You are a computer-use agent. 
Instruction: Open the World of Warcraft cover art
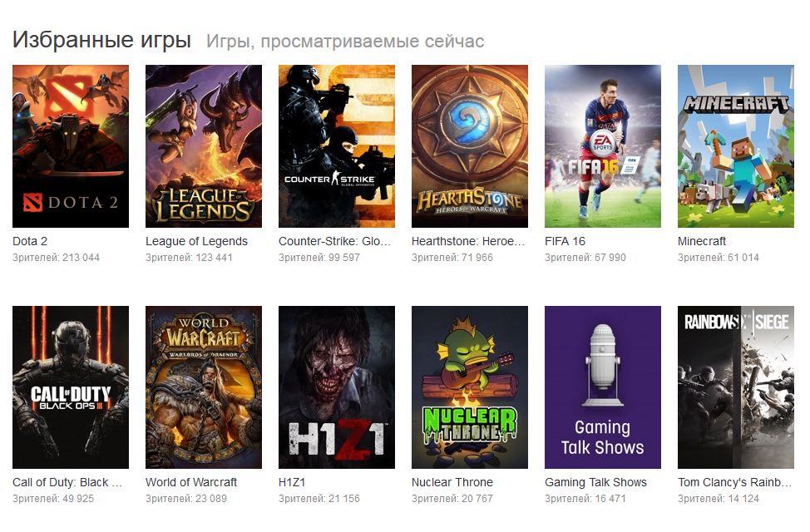pos(204,387)
